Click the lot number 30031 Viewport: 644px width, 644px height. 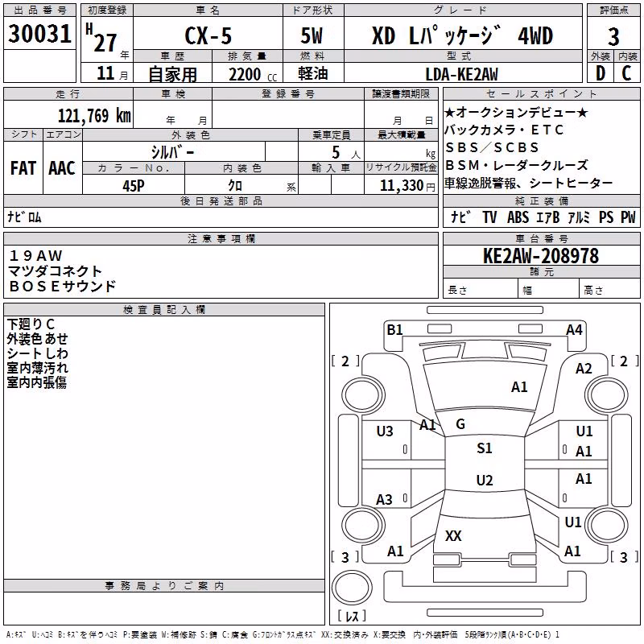(39, 33)
